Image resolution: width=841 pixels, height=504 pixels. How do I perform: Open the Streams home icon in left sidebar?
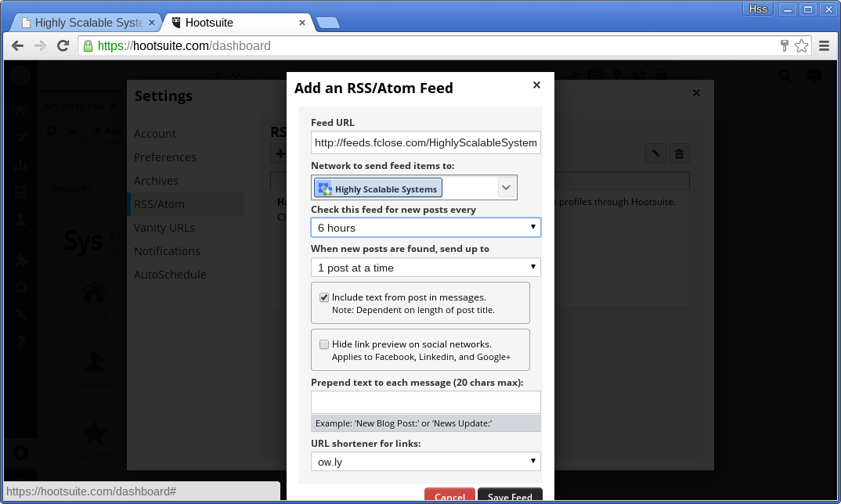[x=21, y=110]
